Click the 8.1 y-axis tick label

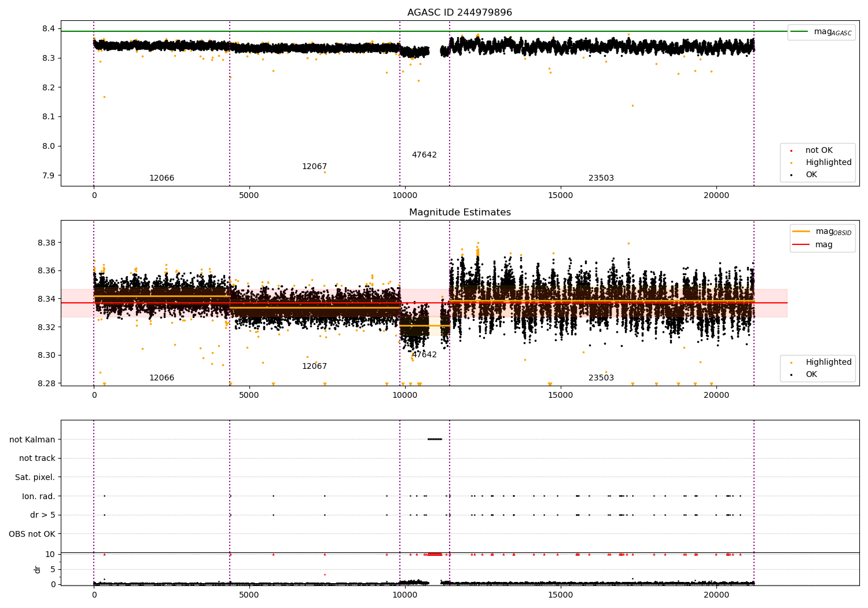point(49,117)
